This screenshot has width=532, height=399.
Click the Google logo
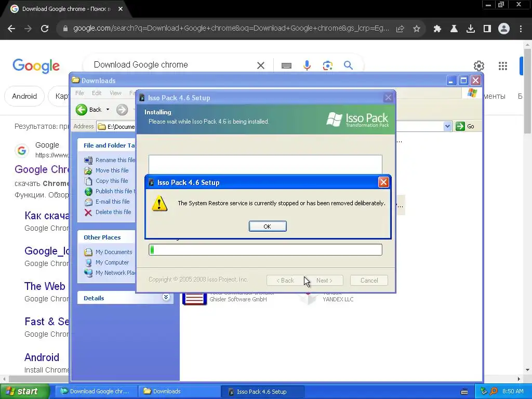click(36, 66)
